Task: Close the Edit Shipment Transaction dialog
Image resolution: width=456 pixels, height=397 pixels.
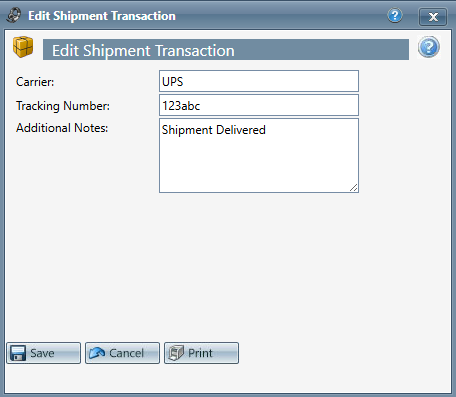Action: [433, 17]
